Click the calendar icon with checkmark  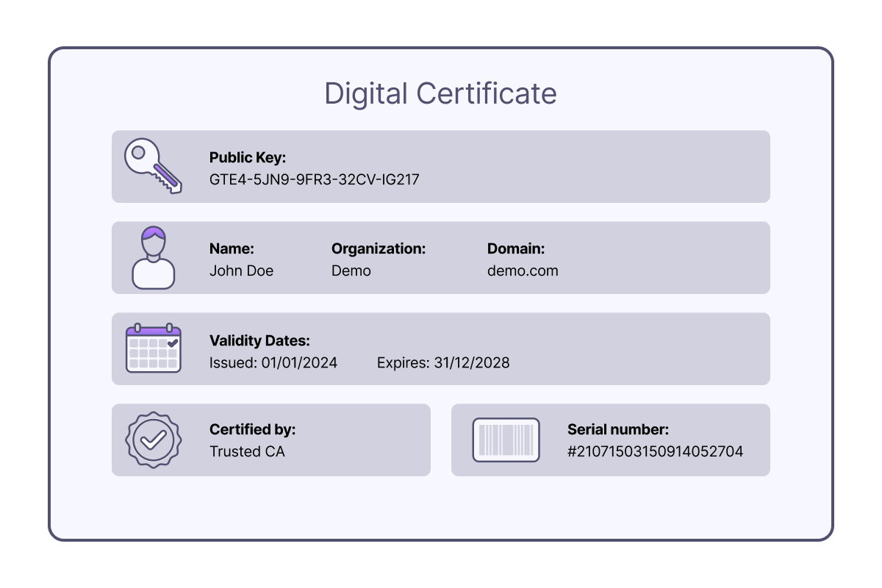153,348
